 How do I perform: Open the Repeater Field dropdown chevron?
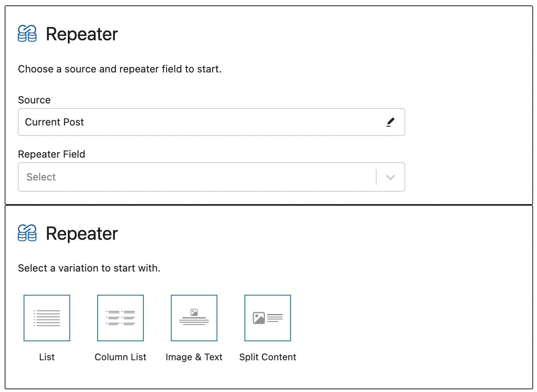pyautogui.click(x=390, y=177)
